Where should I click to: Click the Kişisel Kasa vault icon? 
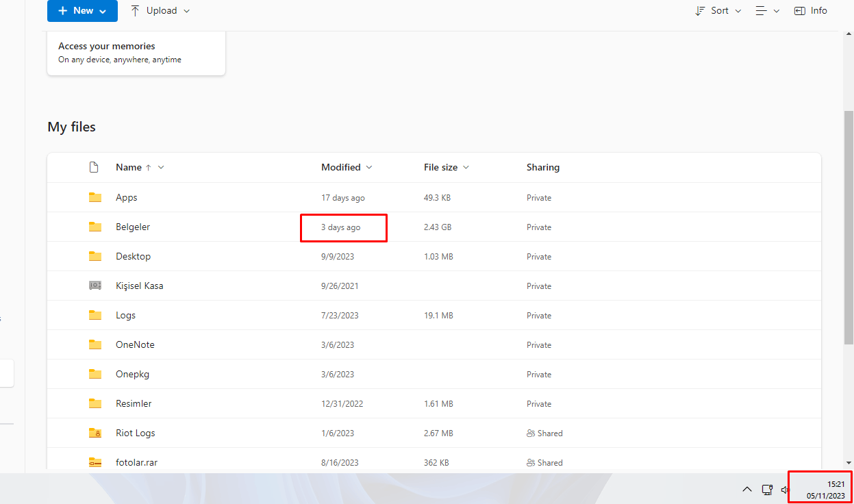(x=95, y=286)
